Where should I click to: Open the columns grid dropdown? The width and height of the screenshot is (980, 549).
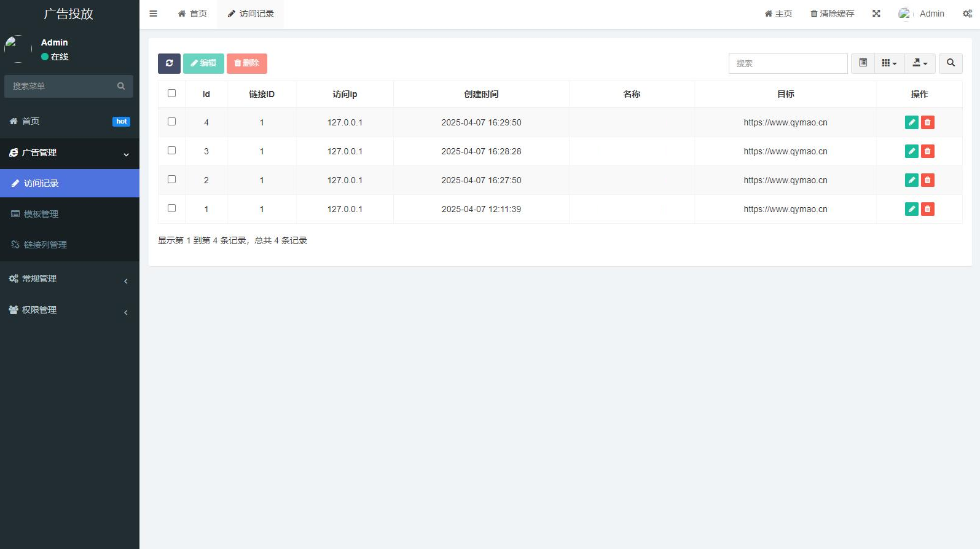[889, 63]
